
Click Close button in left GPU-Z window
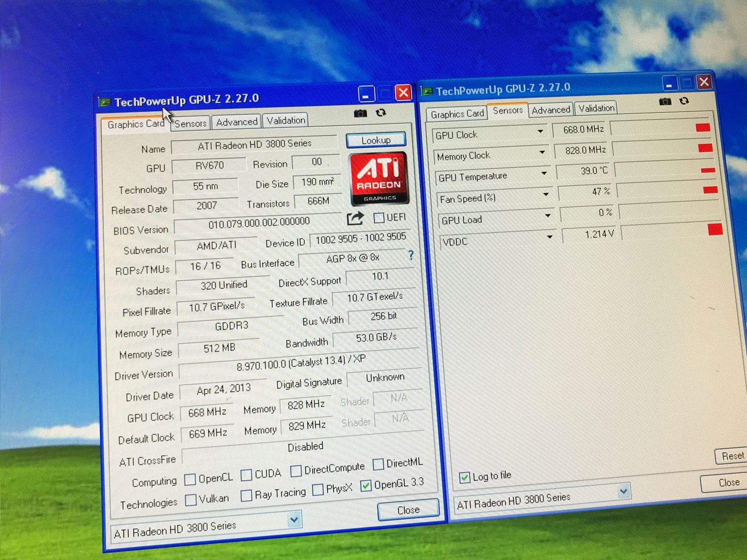coord(408,511)
